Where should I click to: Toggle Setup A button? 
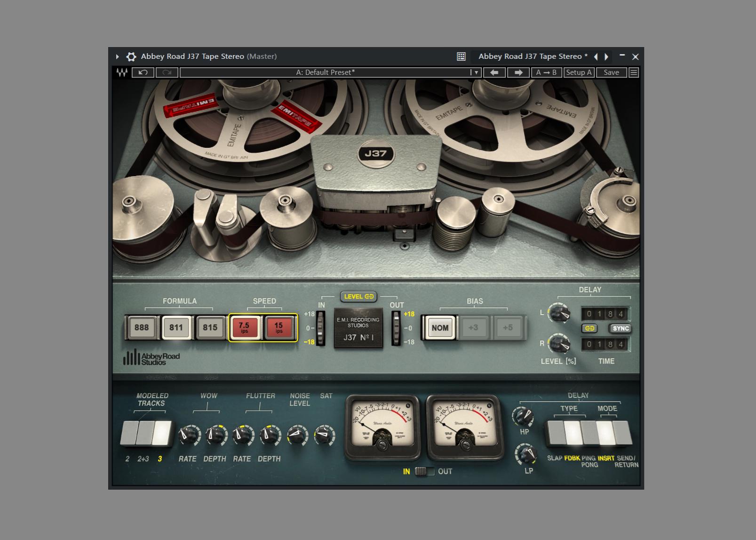click(579, 73)
